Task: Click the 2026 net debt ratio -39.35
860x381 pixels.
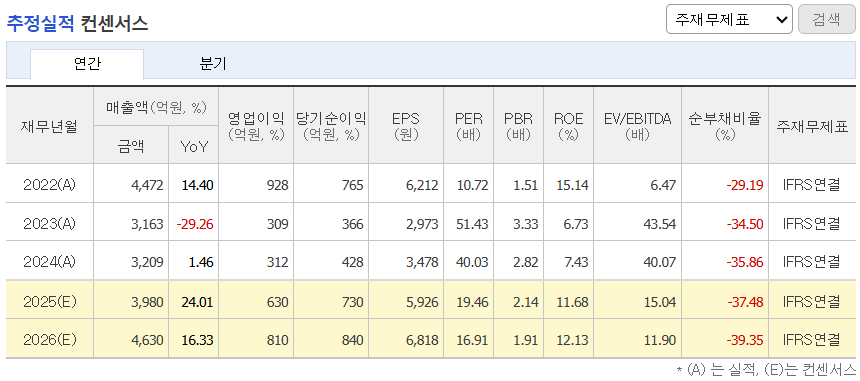Action: point(745,341)
